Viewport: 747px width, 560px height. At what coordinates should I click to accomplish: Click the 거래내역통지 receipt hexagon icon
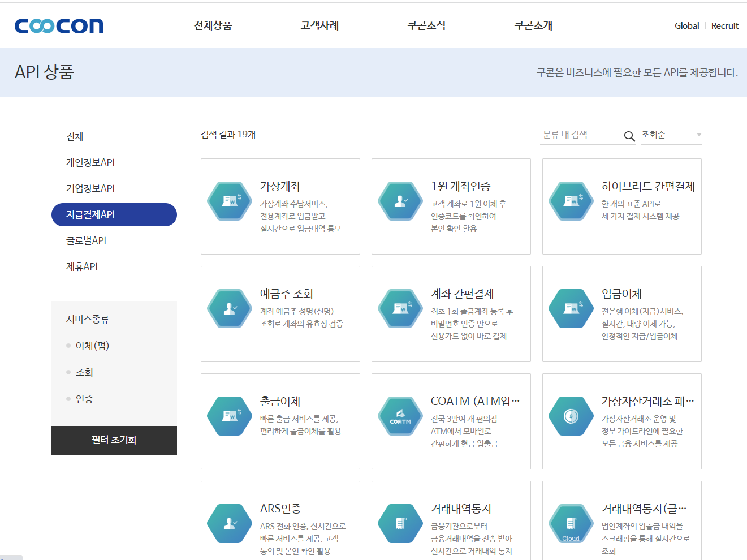click(x=400, y=523)
